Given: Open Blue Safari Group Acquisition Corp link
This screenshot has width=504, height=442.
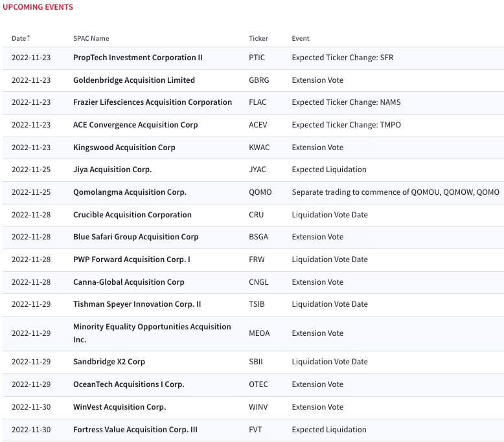Looking at the screenshot, I should click(135, 237).
